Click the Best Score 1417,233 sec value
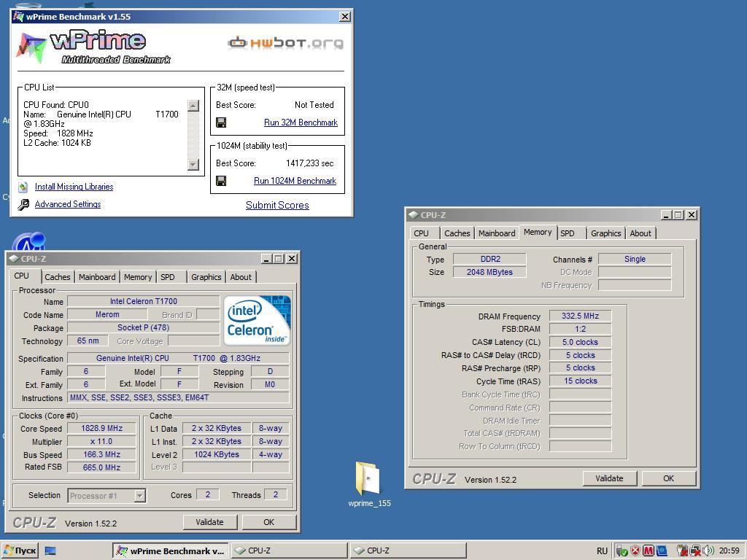Viewport: 747px width, 560px height. coord(309,163)
